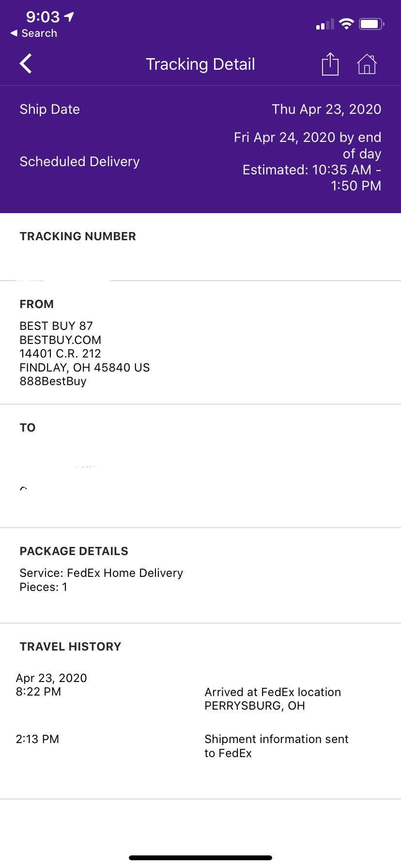Tap Shipment information sent to FedEx entry

pyautogui.click(x=277, y=746)
